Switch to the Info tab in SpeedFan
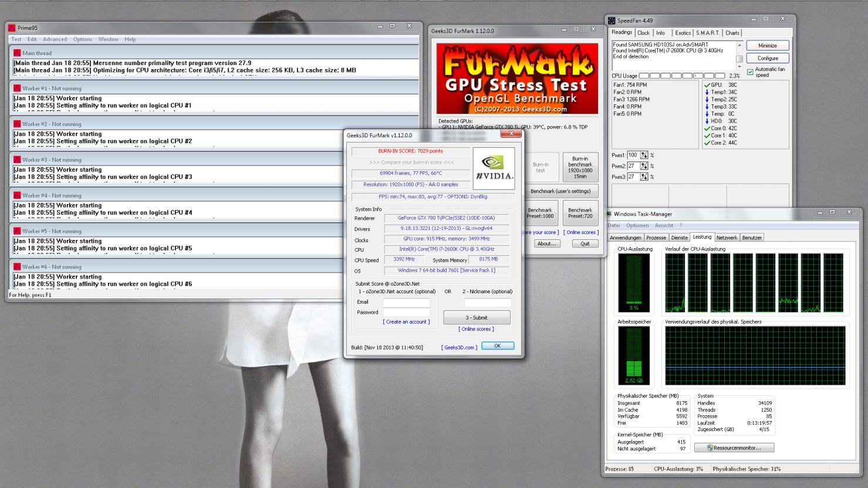 coord(660,33)
